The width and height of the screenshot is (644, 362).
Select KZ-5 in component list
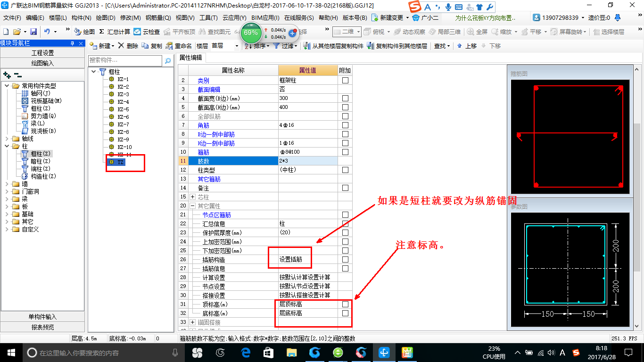[123, 109]
